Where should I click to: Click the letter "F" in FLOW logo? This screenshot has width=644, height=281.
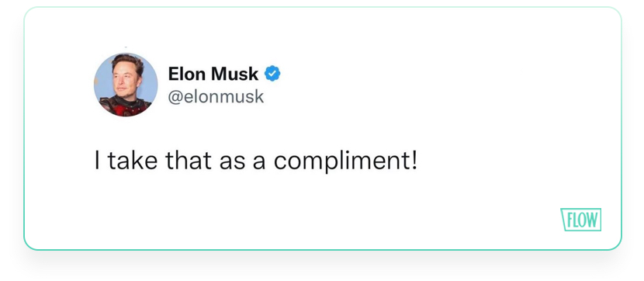(570, 220)
